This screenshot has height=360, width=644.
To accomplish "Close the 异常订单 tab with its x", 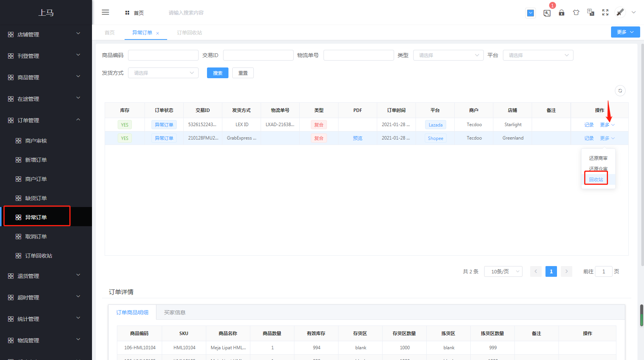I will click(x=158, y=33).
